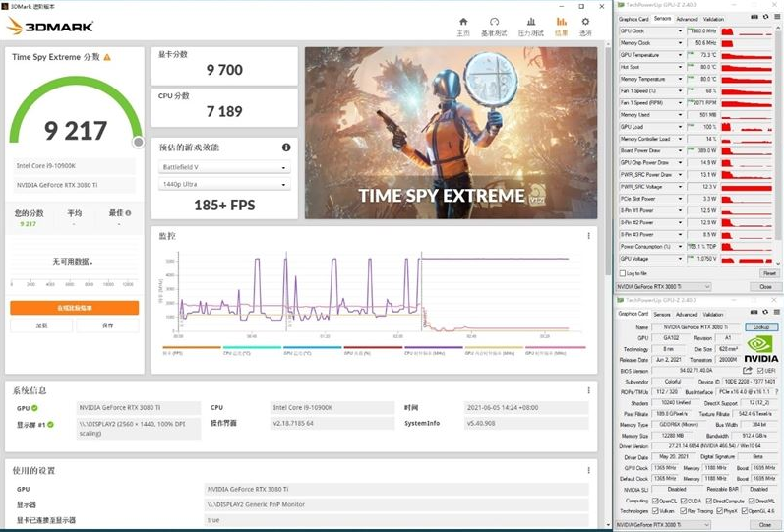
Task: Click the orange online results comparison button
Action: 74,308
